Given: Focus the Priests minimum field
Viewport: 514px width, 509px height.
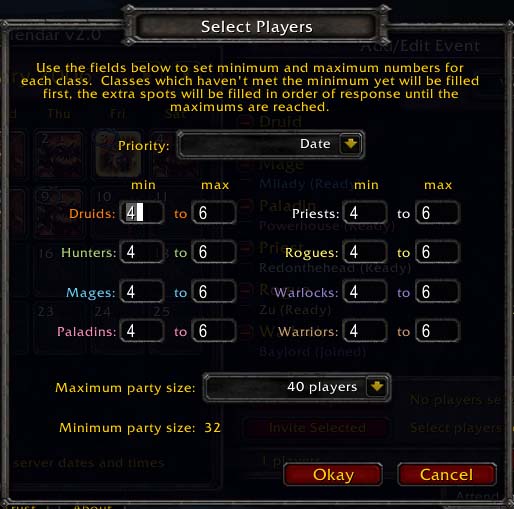Looking at the screenshot, I should coord(365,213).
